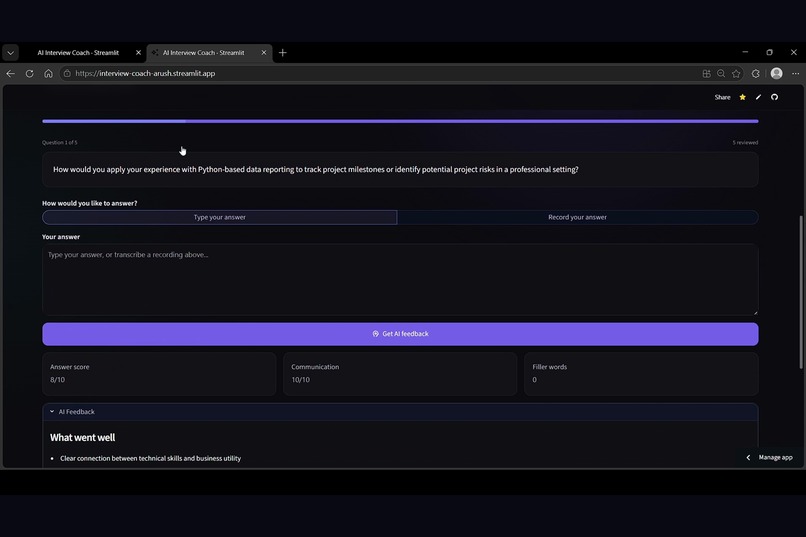Image resolution: width=806 pixels, height=537 pixels.
Task: Select the second AI Interview Coach tab
Action: click(x=204, y=52)
